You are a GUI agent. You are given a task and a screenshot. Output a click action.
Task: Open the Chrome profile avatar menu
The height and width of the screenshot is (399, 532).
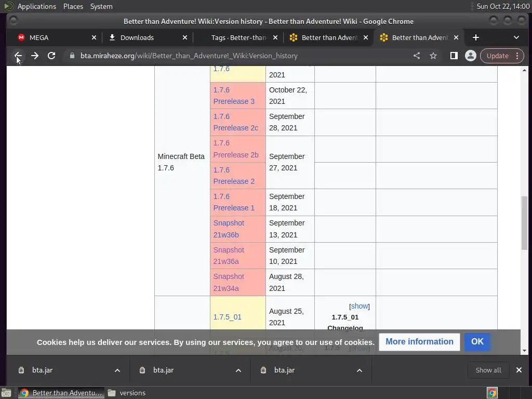coord(471,56)
